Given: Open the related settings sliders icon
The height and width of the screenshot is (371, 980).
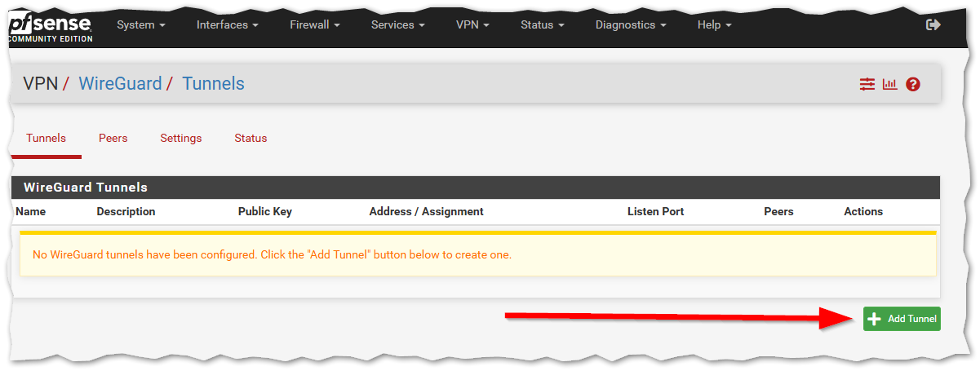Looking at the screenshot, I should tap(867, 84).
